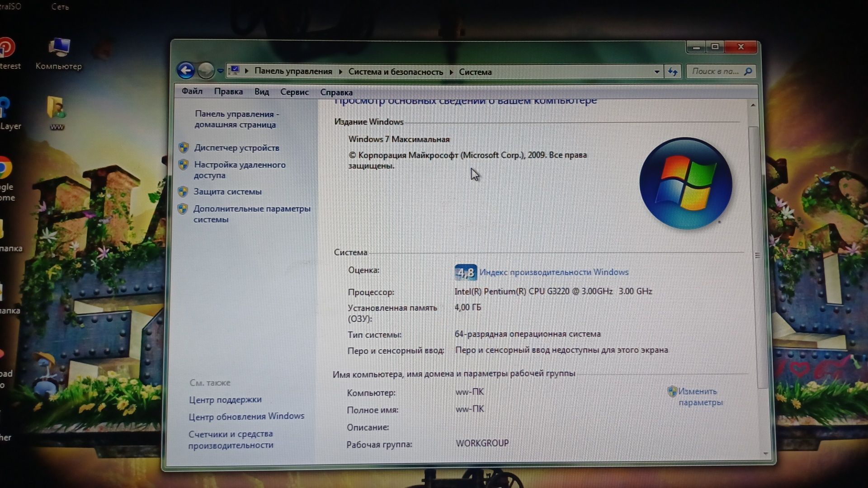
Task: Click the grayed Forward navigation arrow
Action: tap(206, 70)
